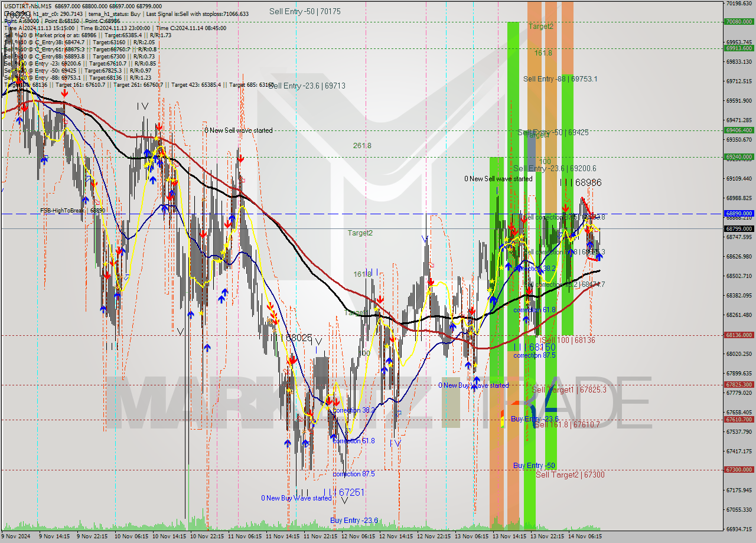Image resolution: width=756 pixels, height=543 pixels.
Task: Click the '10 Nov 22:15' time axis label
Action: (207, 537)
